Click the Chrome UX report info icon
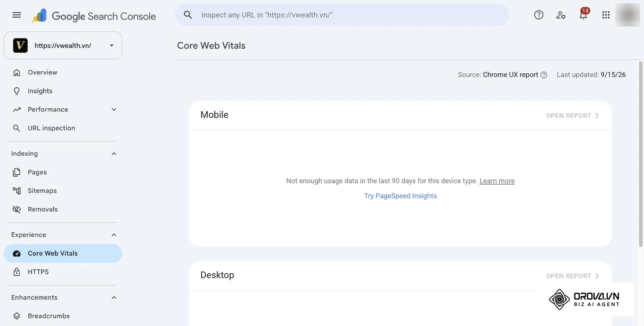The width and height of the screenshot is (644, 326). point(544,75)
